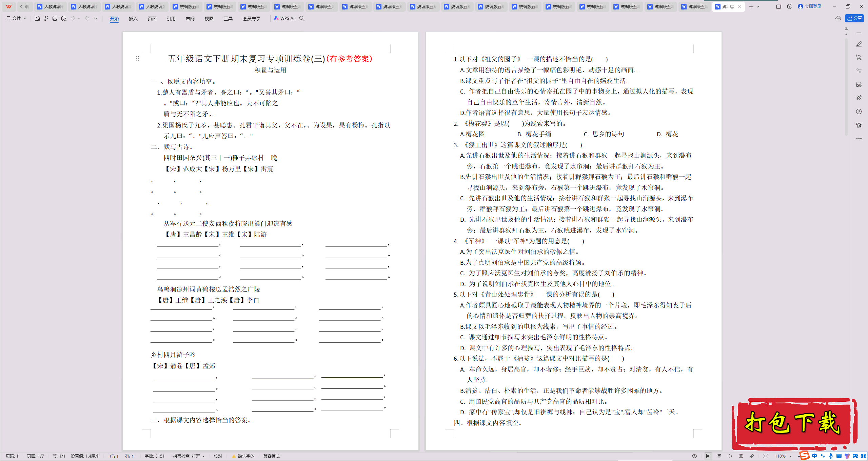Click the Print Preview icon
Image resolution: width=868 pixels, height=461 pixels.
point(64,18)
